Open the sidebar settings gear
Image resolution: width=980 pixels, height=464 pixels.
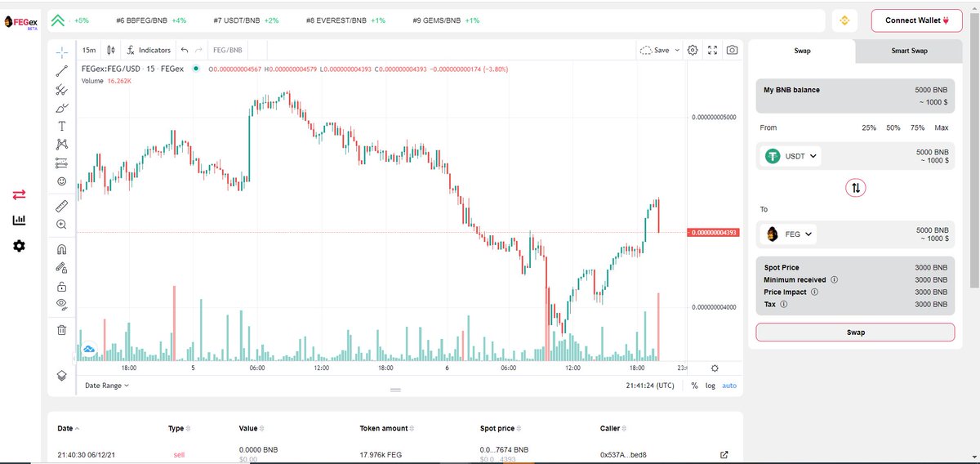click(19, 245)
